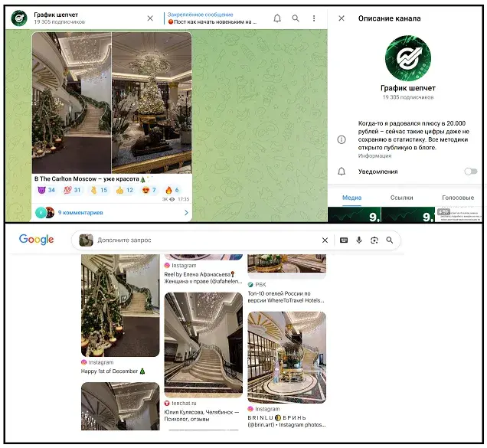Screen dimensions: 487x448
Task: Focus the Дополните запрос search field
Action: tap(205, 240)
